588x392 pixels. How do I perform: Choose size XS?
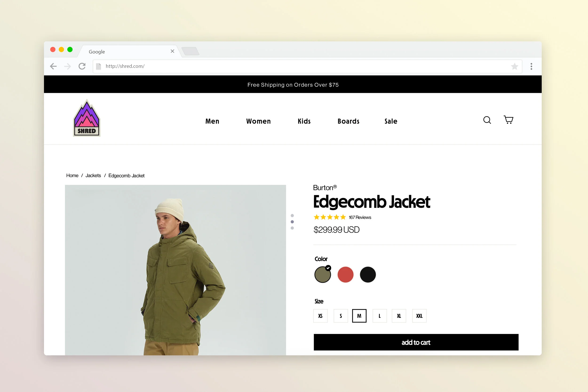[320, 316]
